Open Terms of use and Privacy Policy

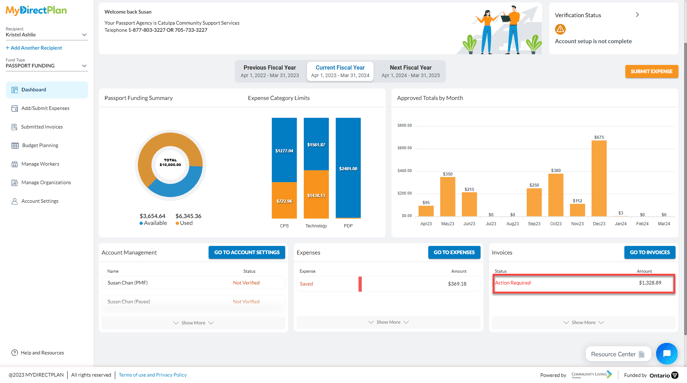pyautogui.click(x=152, y=375)
